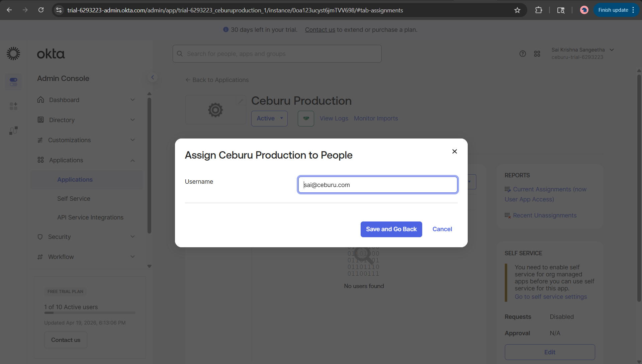Open the apps grid icon in header
The height and width of the screenshot is (364, 642).
tap(537, 54)
